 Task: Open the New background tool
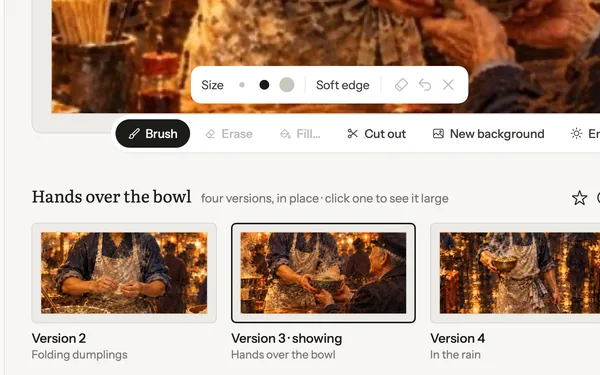coord(488,134)
